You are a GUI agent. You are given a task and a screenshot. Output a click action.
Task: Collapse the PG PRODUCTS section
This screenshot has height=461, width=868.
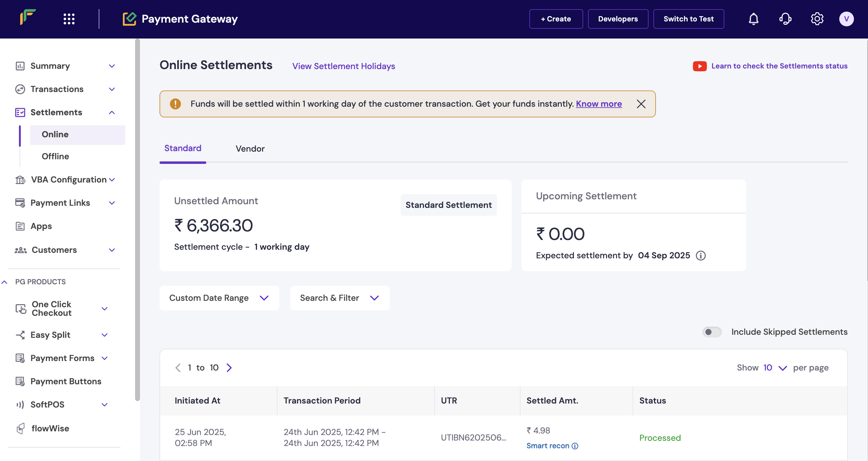click(5, 282)
